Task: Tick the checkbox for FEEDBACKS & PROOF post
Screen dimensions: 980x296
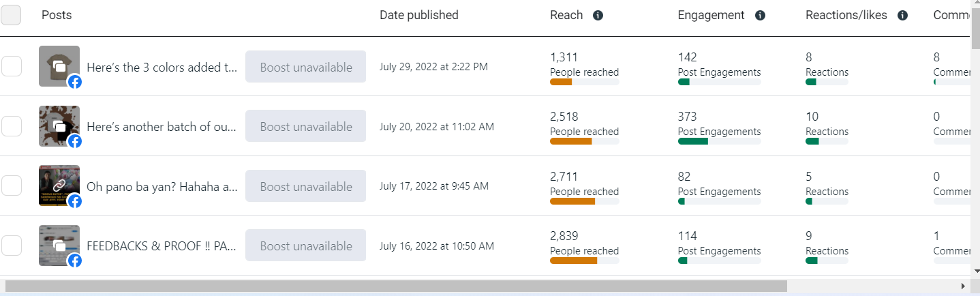Action: point(11,246)
